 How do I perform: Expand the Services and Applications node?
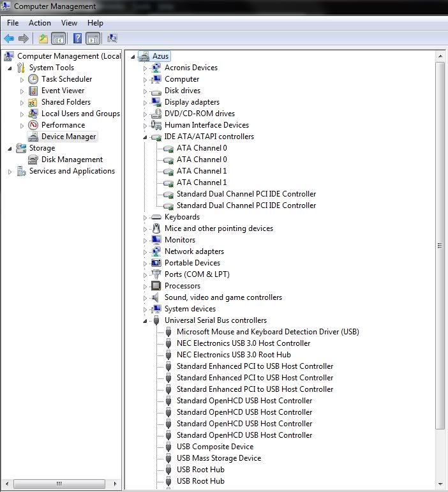(10, 172)
